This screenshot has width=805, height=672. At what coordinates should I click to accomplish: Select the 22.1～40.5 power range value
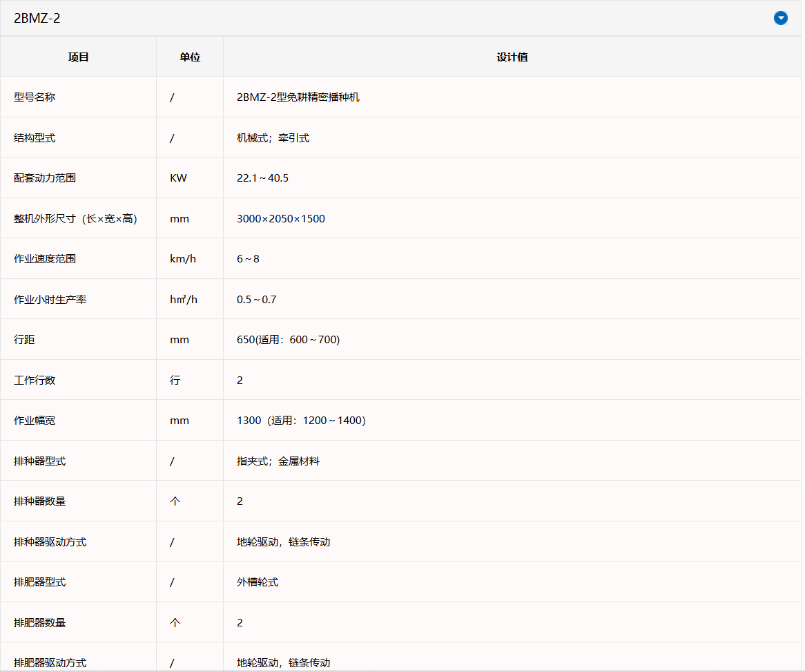click(262, 177)
